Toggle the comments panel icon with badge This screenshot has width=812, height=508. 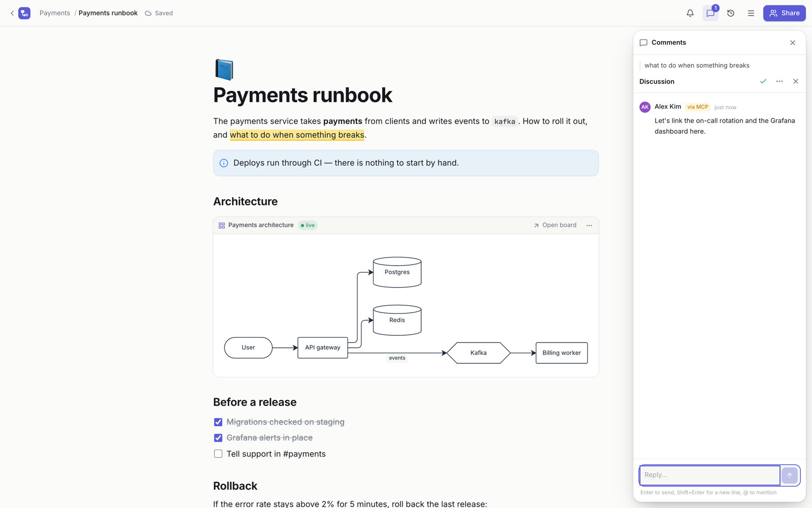tap(710, 13)
